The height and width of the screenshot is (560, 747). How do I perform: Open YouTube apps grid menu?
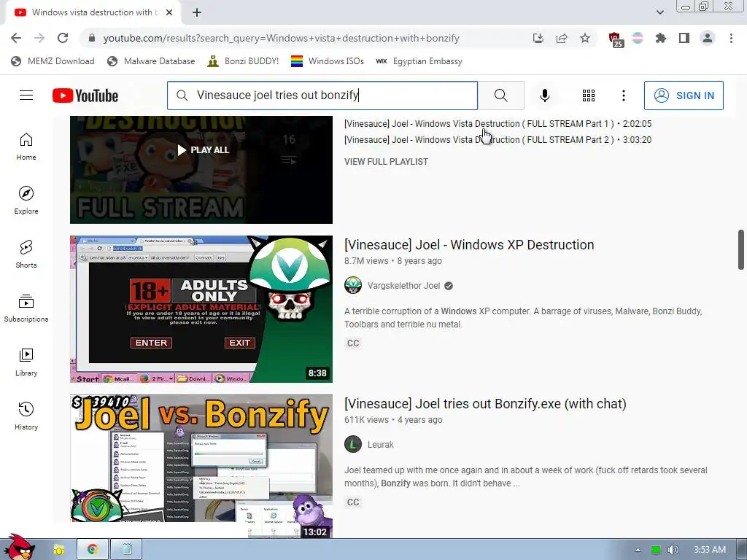(x=589, y=96)
